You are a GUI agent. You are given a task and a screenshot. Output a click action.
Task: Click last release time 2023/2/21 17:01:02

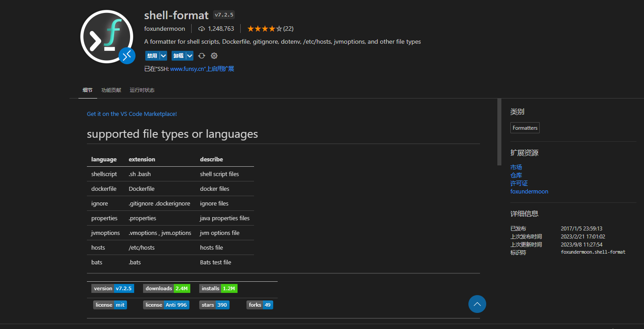(583, 236)
